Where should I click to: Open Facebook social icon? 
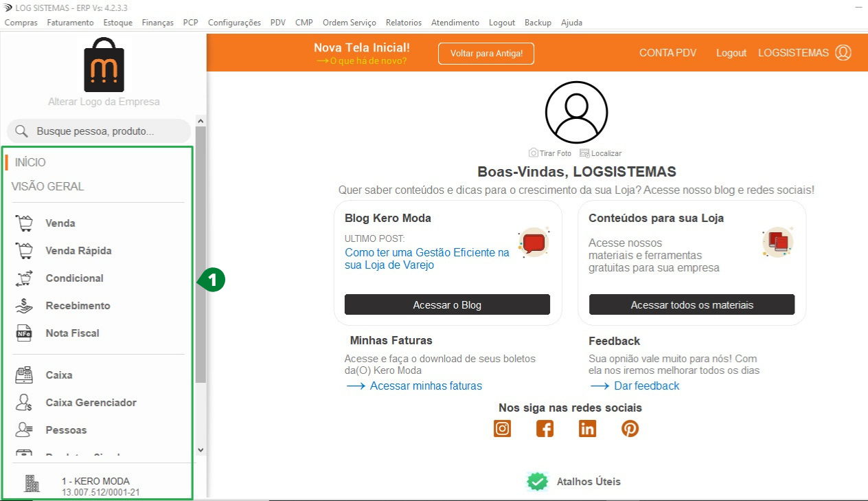545,429
